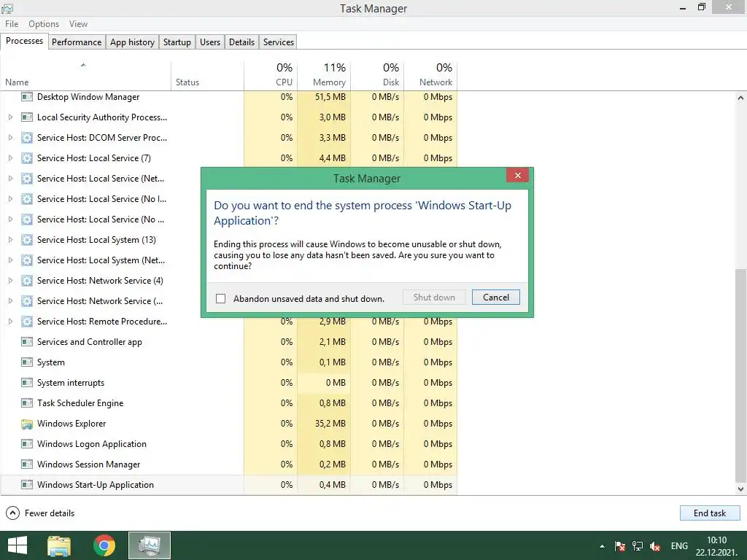The width and height of the screenshot is (747, 560).
Task: Expand Local Security Authority Process row
Action: (10, 117)
